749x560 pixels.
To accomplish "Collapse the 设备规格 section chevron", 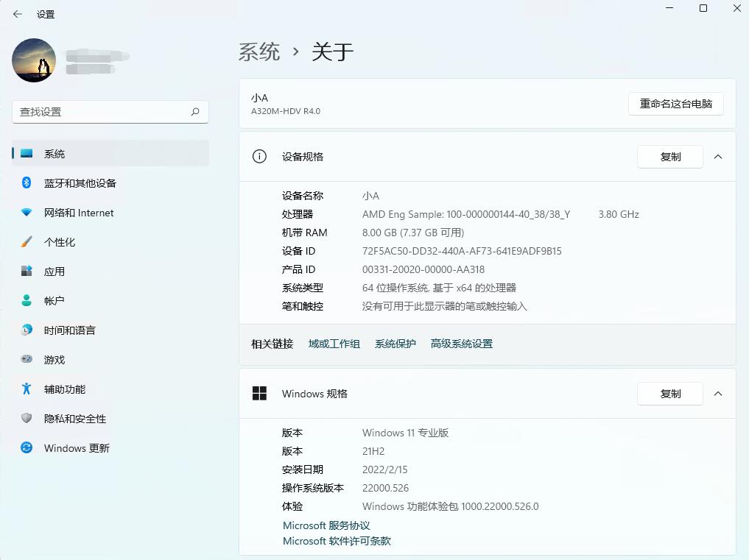I will [718, 157].
